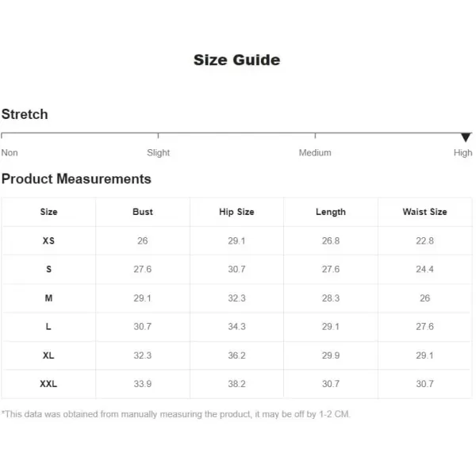This screenshot has width=476, height=476.
Task: Click the S waist size value 24.4
Action: click(424, 269)
